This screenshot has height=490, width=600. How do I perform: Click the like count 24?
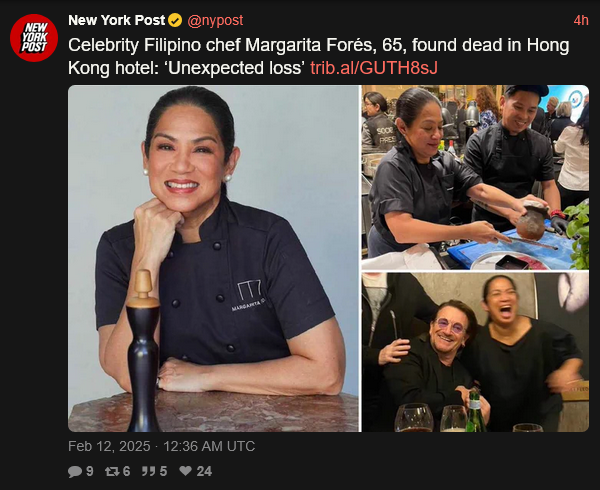(x=204, y=471)
